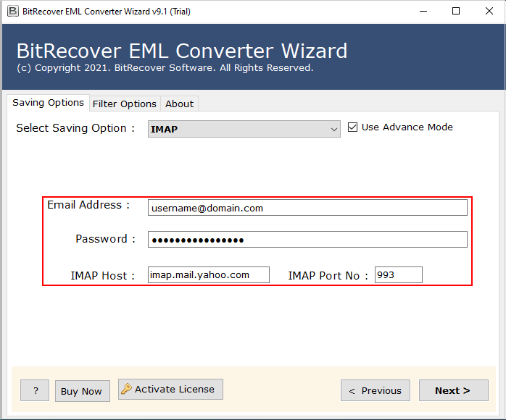This screenshot has height=420, width=506.
Task: Focus the Email Address input field
Action: (307, 208)
